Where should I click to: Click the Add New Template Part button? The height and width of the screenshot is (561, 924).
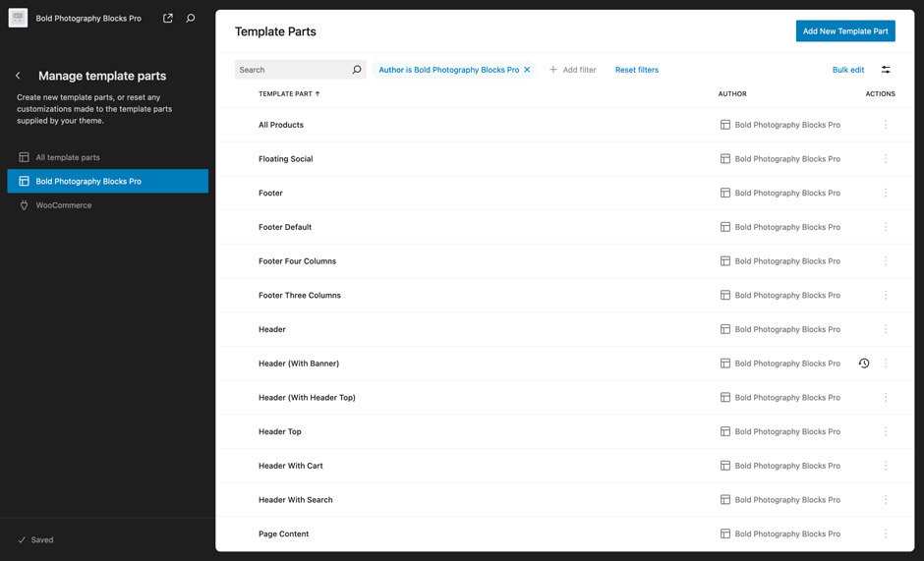pyautogui.click(x=844, y=31)
